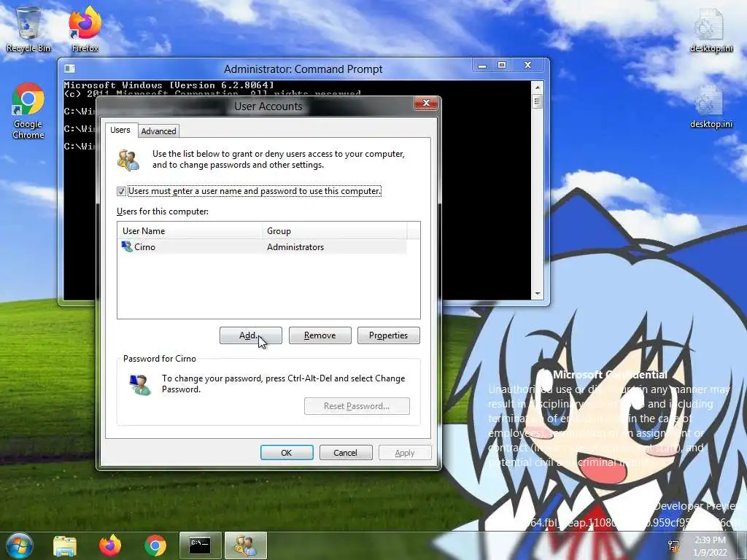The height and width of the screenshot is (560, 747).
Task: Select the top desktop.ini file icon
Action: (711, 29)
